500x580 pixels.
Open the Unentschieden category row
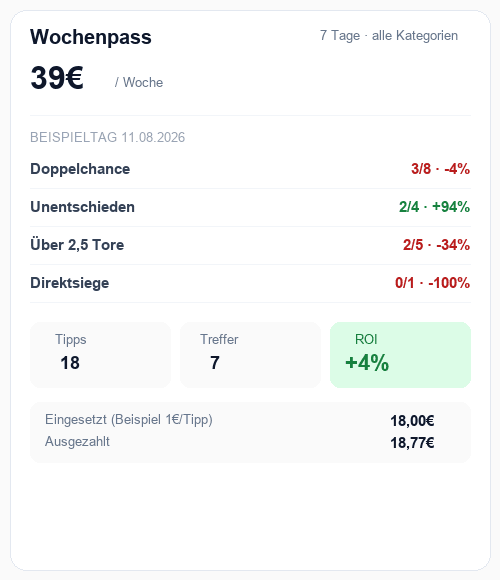coord(250,208)
